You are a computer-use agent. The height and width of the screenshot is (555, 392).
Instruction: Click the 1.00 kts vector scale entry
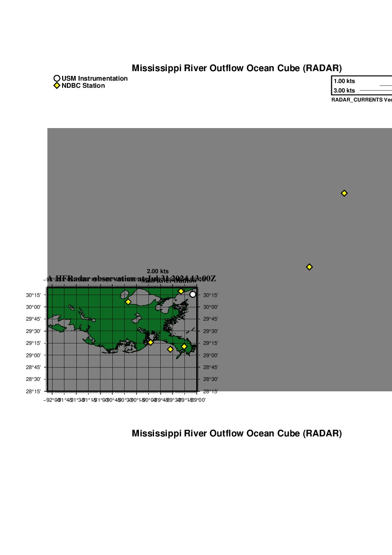click(344, 81)
